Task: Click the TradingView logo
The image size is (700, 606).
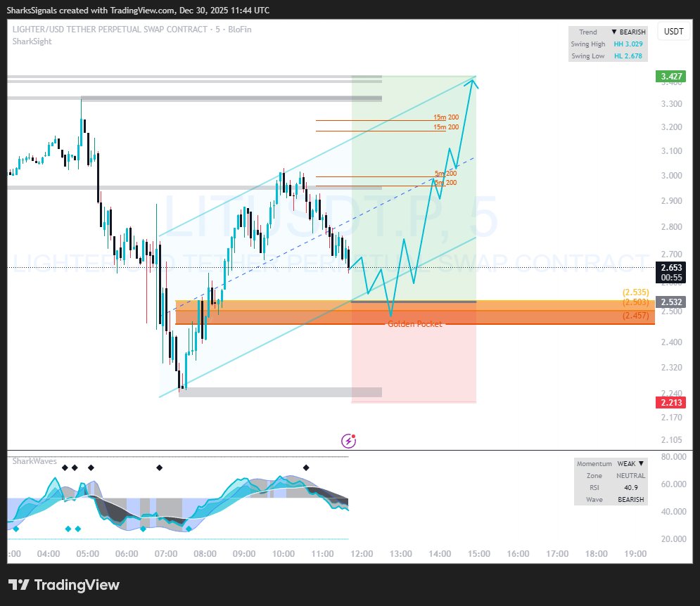Action: point(64,585)
